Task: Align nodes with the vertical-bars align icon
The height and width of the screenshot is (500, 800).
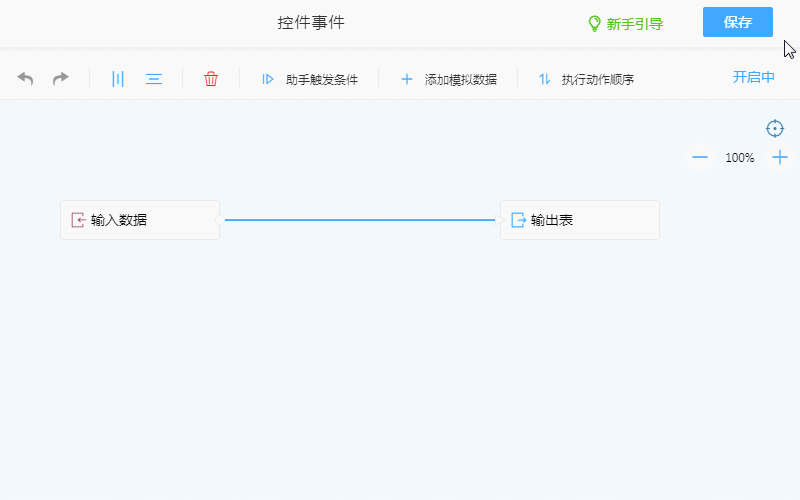Action: pos(118,79)
